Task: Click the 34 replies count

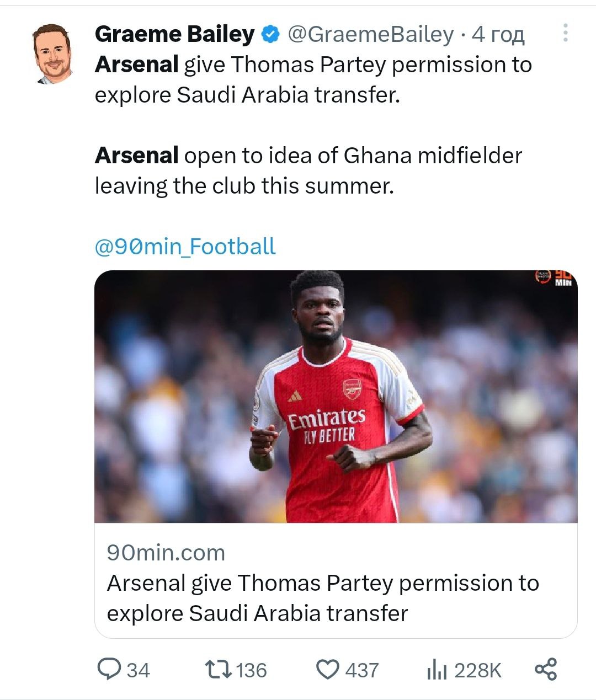Action: point(138,670)
